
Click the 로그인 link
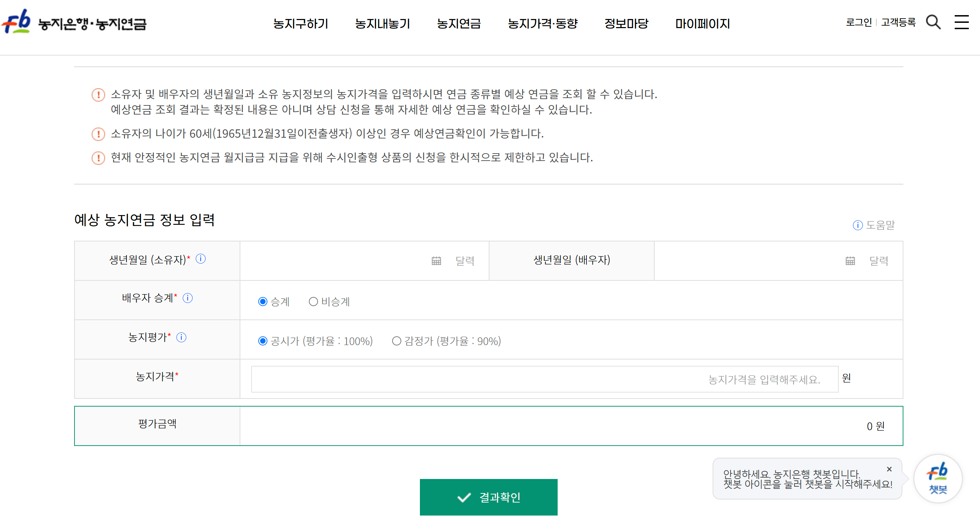point(858,22)
